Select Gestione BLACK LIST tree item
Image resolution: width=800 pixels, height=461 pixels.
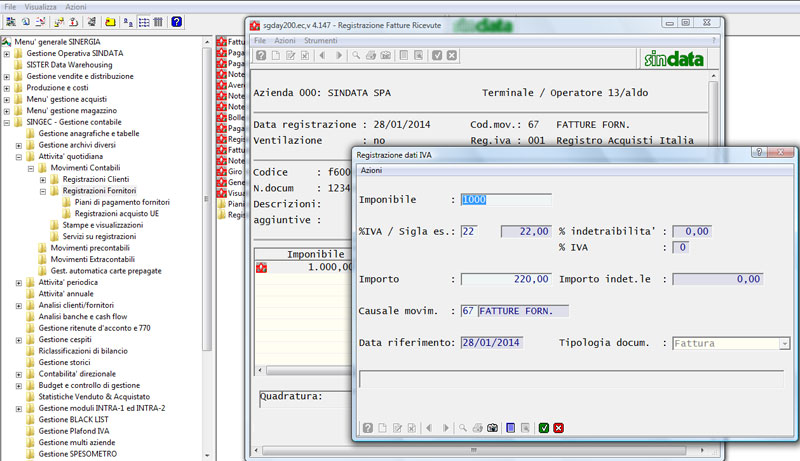[73, 419]
